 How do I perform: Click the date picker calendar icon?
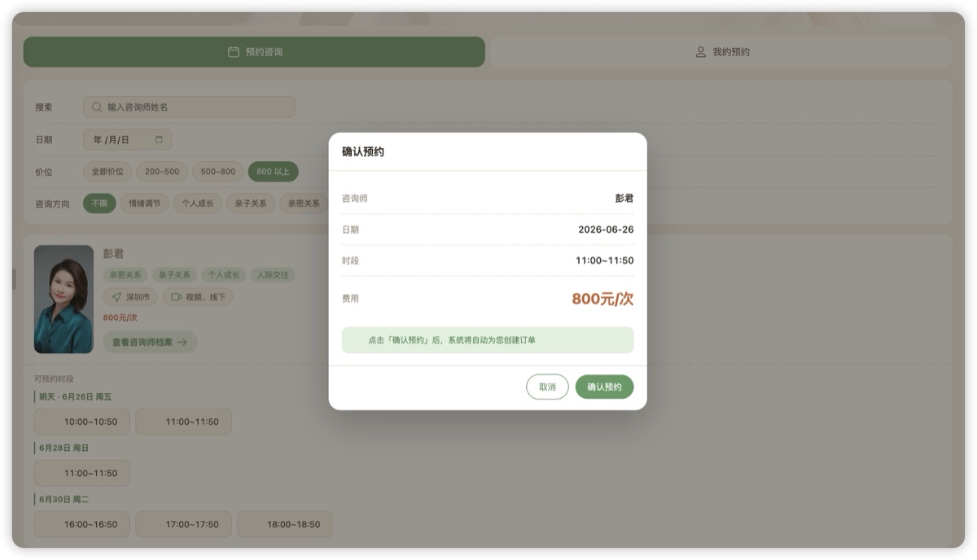[x=159, y=140]
